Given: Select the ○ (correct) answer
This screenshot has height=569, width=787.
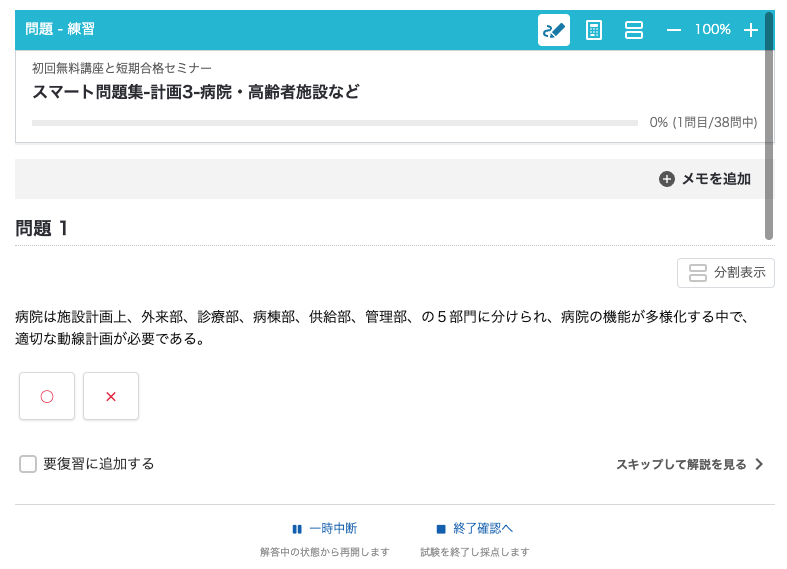Looking at the screenshot, I should coord(47,396).
